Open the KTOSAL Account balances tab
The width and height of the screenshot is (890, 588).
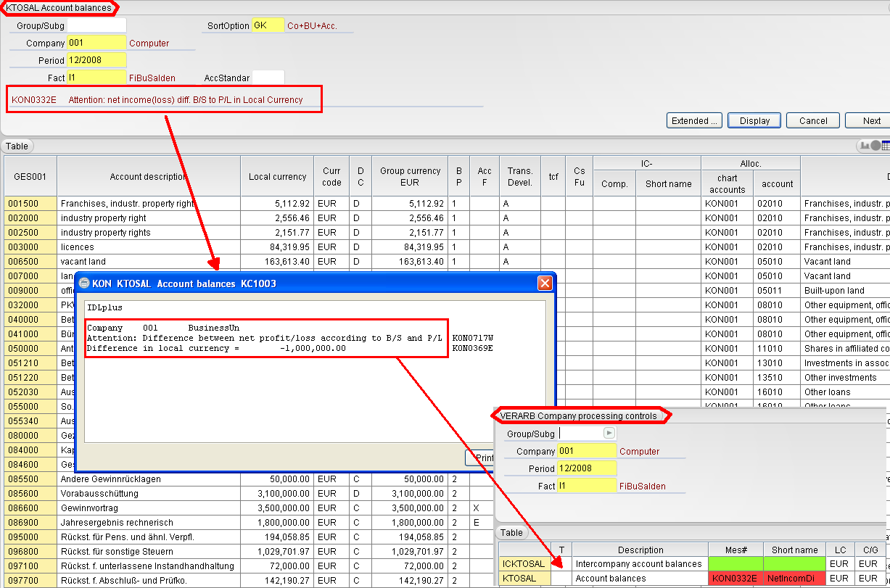click(59, 8)
